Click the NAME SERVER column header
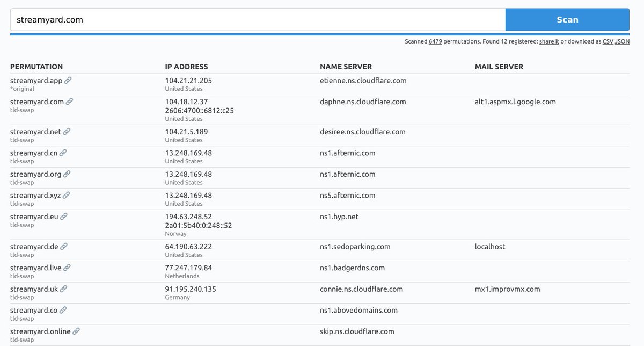Image resolution: width=644 pixels, height=346 pixels. coord(346,67)
